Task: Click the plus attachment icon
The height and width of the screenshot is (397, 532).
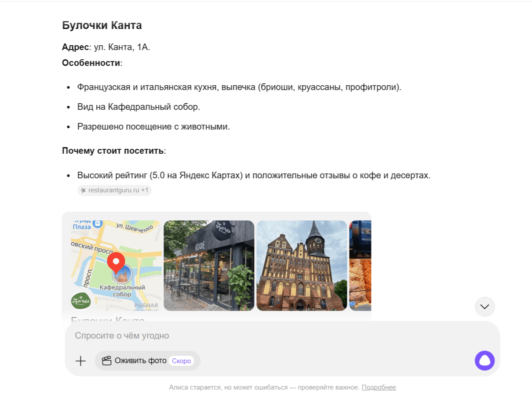Action: [80, 361]
